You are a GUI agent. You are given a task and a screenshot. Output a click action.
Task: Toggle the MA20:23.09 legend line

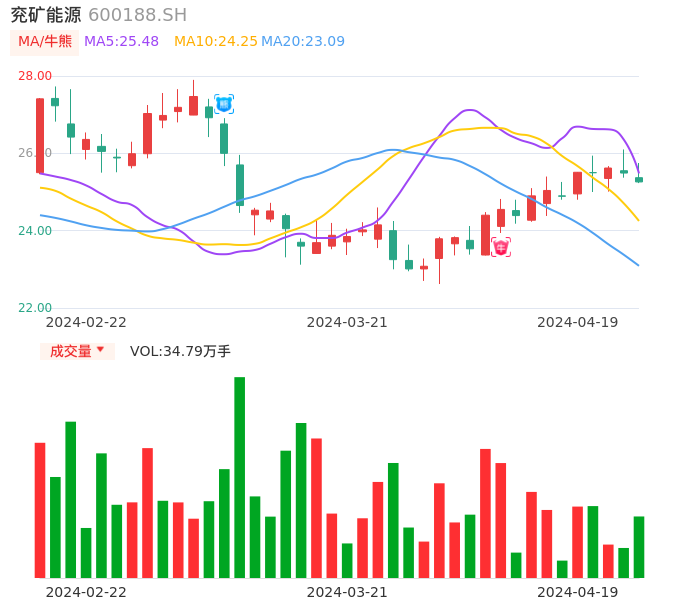(x=303, y=41)
